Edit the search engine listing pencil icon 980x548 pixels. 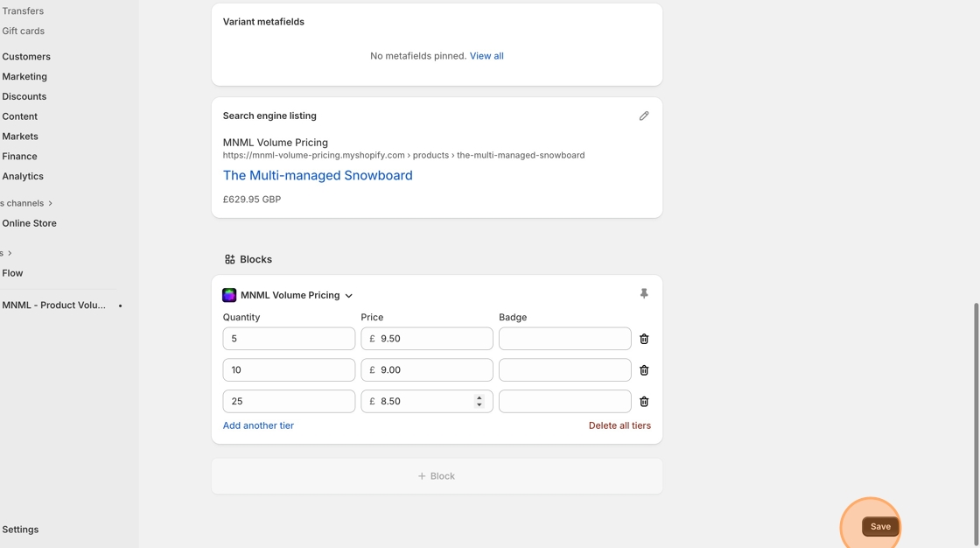tap(644, 116)
